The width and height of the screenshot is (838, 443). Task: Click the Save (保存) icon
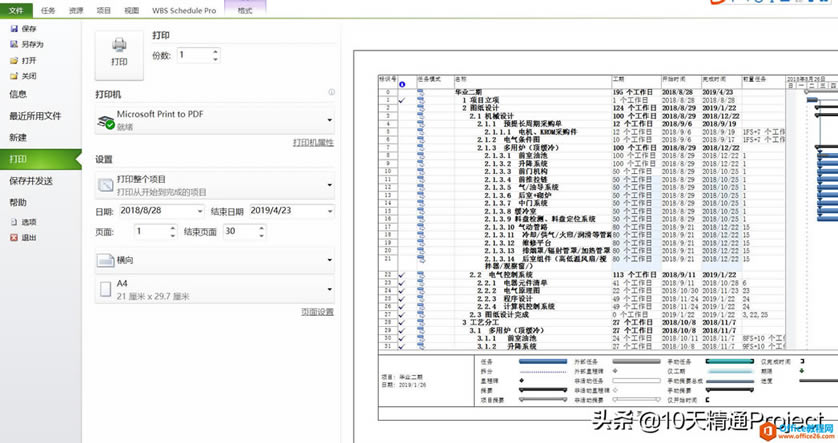(13, 29)
